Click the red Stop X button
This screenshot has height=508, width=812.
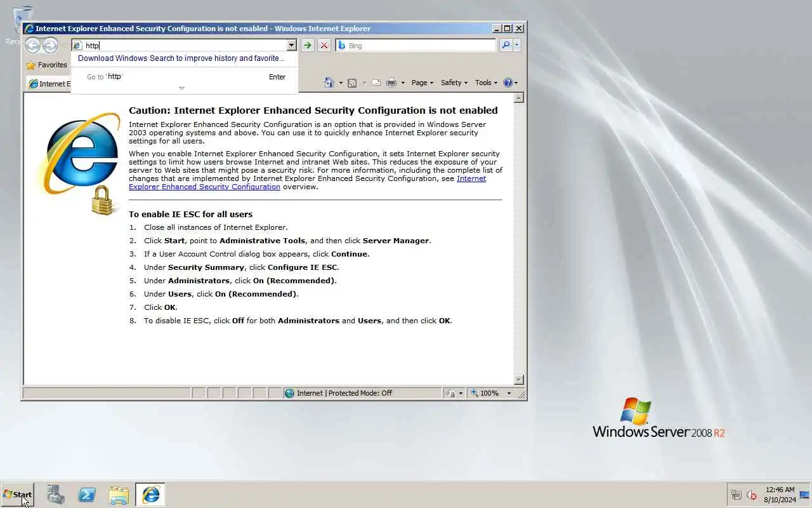pos(324,45)
